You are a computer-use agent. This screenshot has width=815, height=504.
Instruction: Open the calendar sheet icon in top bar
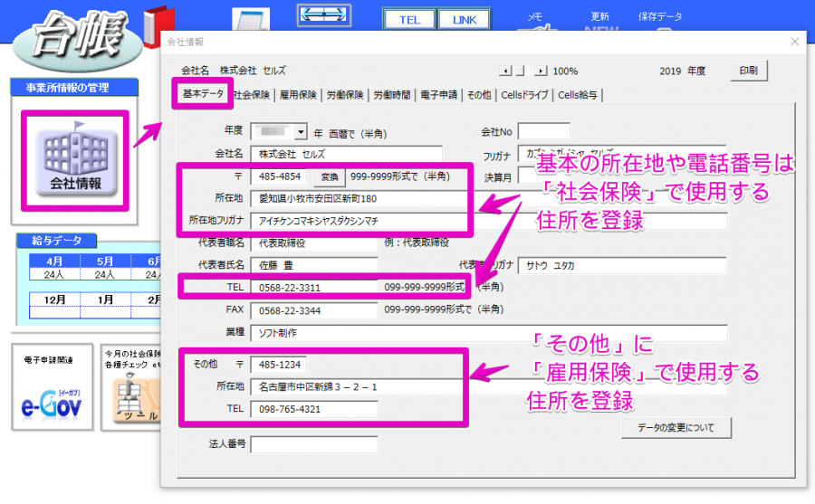[251, 20]
